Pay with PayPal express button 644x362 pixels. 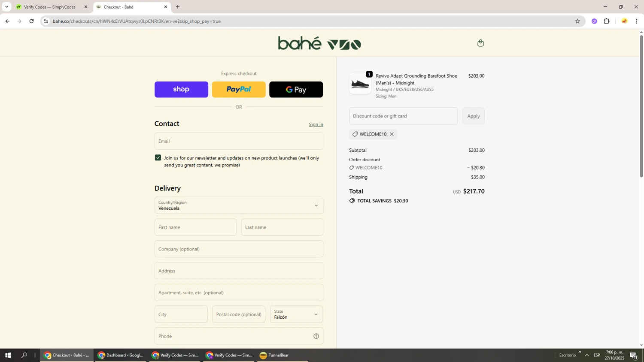coord(239,89)
